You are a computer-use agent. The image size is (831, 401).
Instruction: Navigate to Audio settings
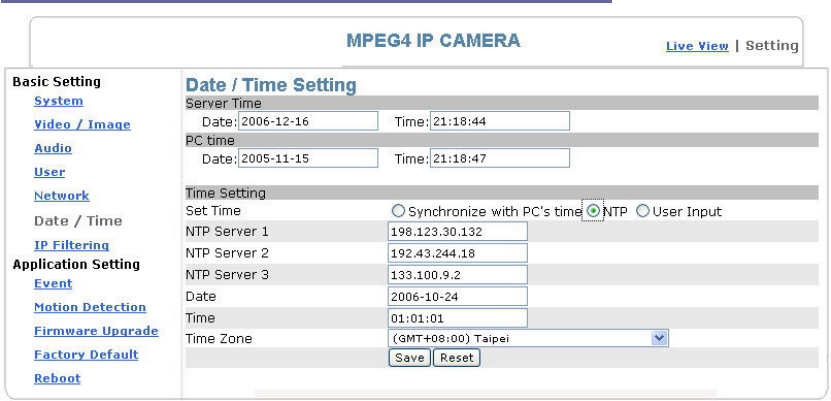tap(53, 148)
